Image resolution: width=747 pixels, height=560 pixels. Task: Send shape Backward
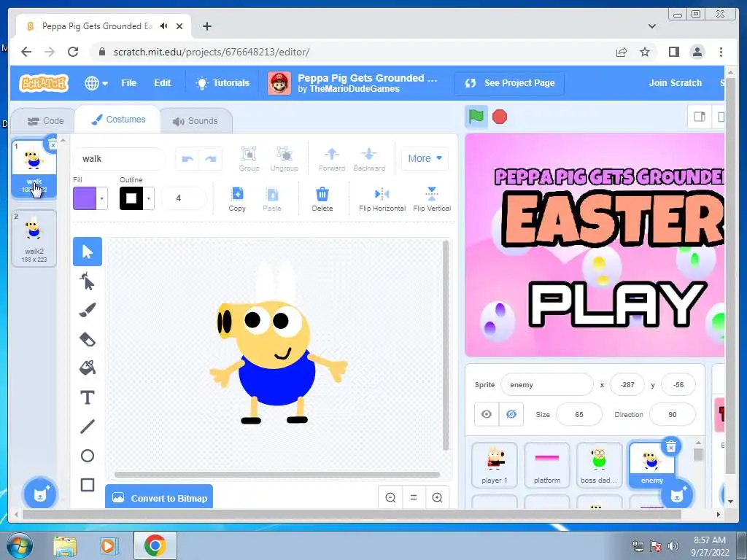click(x=369, y=159)
